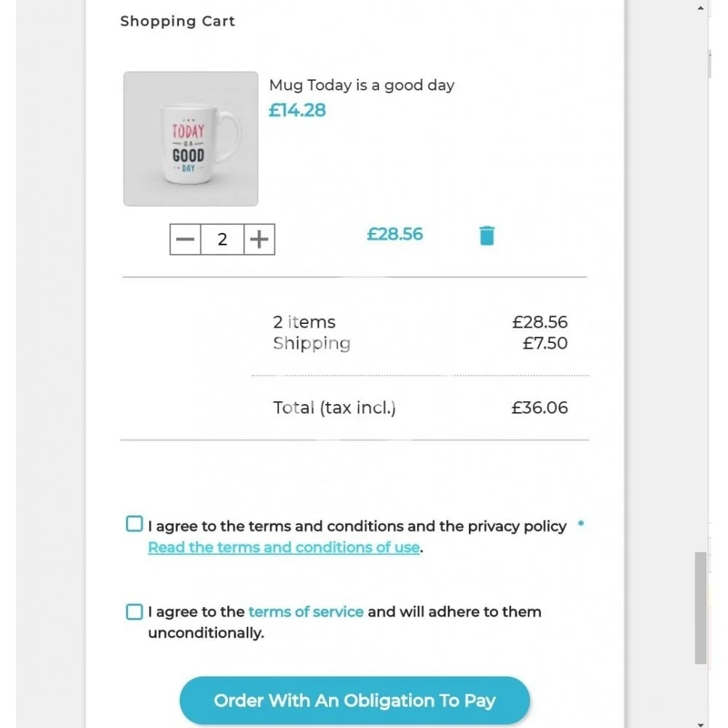The width and height of the screenshot is (728, 728).
Task: Click the '2 items' summary label
Action: (304, 323)
